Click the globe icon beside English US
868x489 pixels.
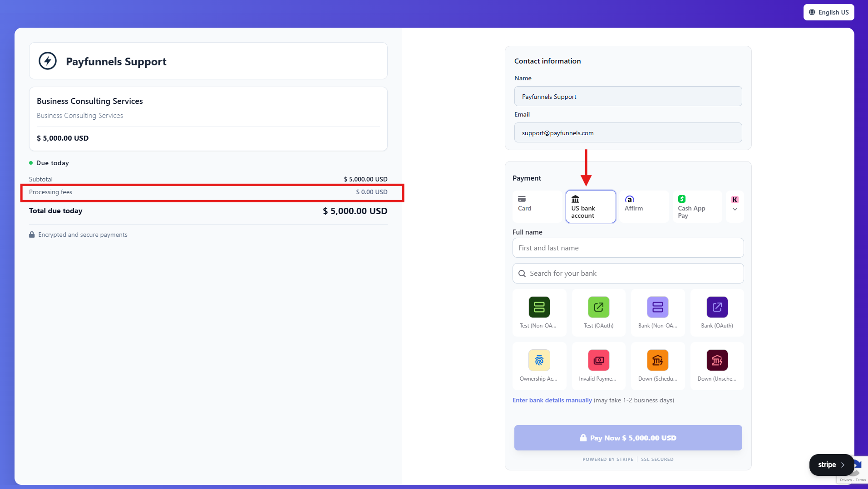pyautogui.click(x=812, y=12)
